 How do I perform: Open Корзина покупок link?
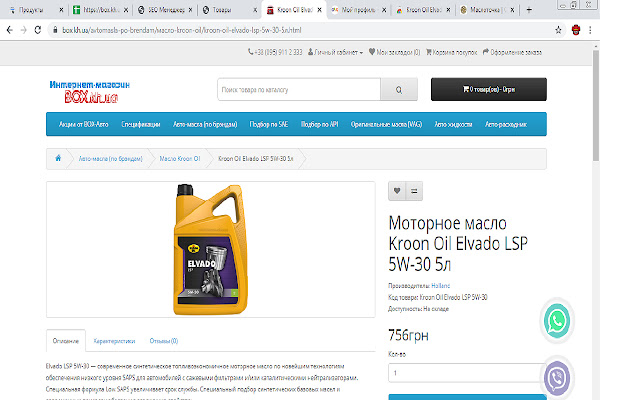[x=451, y=52]
